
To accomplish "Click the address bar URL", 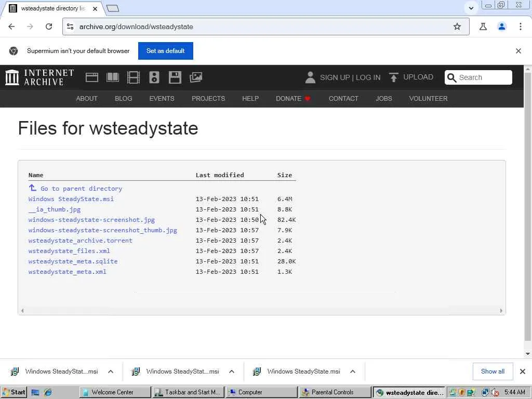I will pos(136,26).
